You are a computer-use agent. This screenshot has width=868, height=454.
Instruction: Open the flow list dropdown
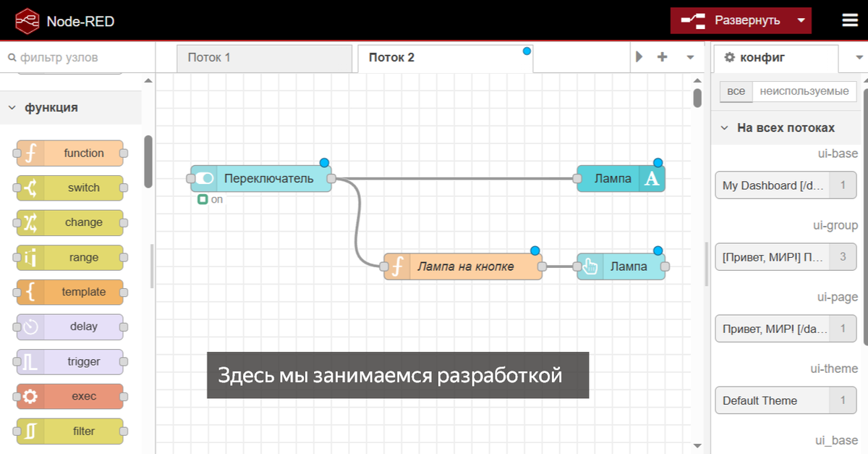[690, 57]
